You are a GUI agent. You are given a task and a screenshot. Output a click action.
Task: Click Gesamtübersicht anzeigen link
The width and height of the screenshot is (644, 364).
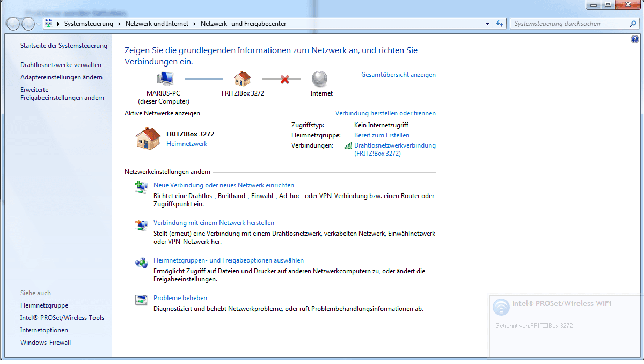[398, 75]
